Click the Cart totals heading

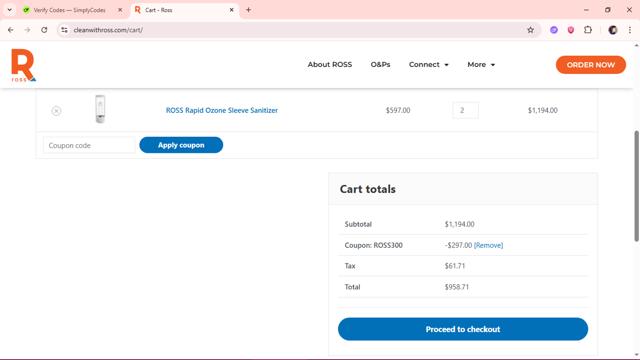coord(368,189)
